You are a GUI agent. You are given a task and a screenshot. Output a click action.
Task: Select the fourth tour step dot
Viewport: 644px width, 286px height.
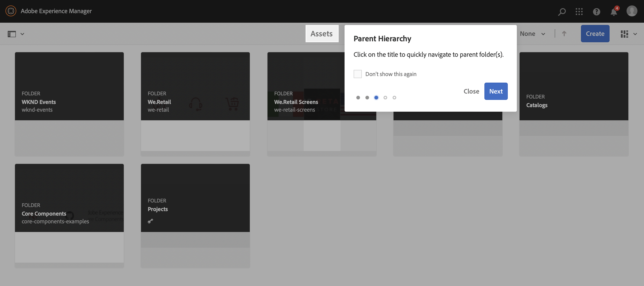point(385,97)
